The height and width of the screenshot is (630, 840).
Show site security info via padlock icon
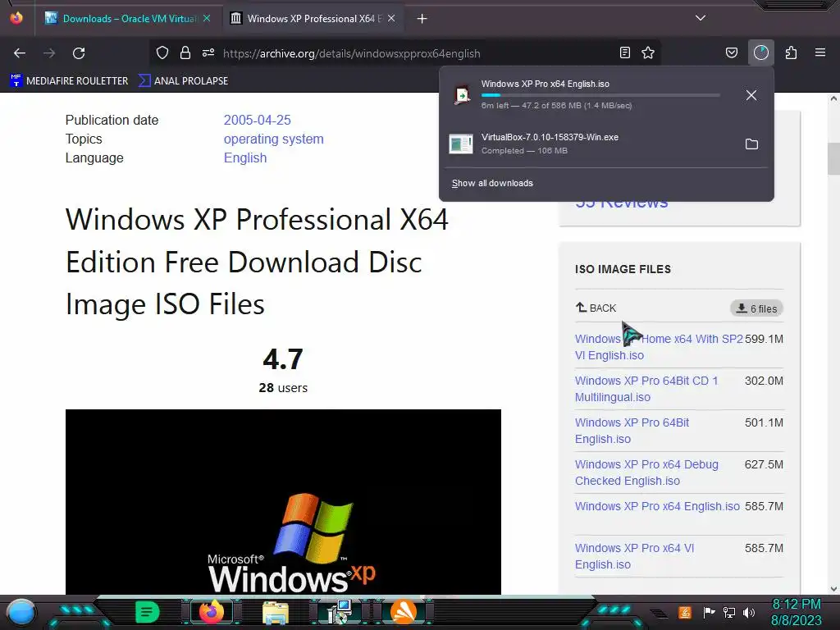(185, 52)
